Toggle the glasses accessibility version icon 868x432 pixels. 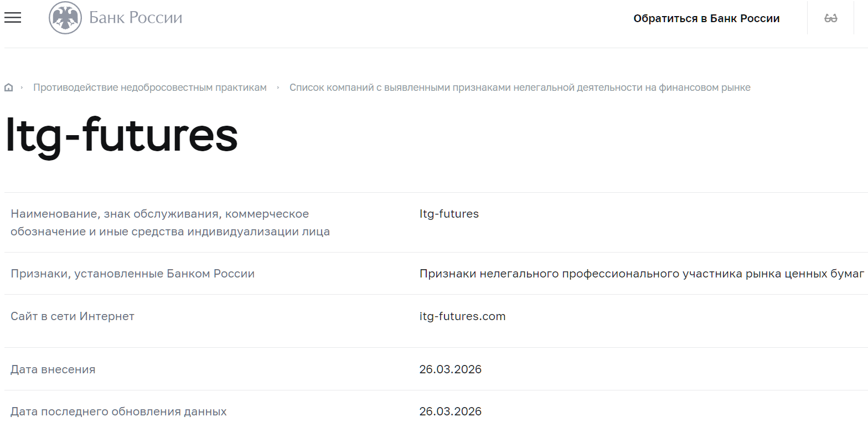[830, 18]
